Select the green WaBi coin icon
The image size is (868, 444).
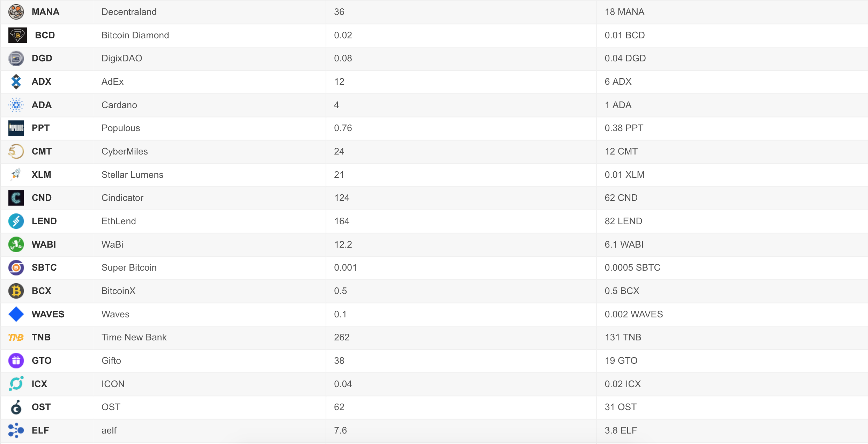16,244
